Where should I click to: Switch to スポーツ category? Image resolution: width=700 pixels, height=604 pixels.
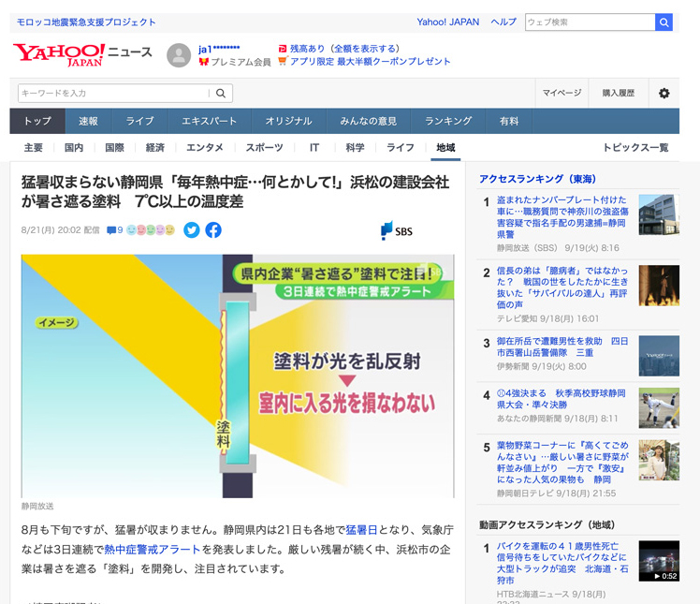coord(264,147)
